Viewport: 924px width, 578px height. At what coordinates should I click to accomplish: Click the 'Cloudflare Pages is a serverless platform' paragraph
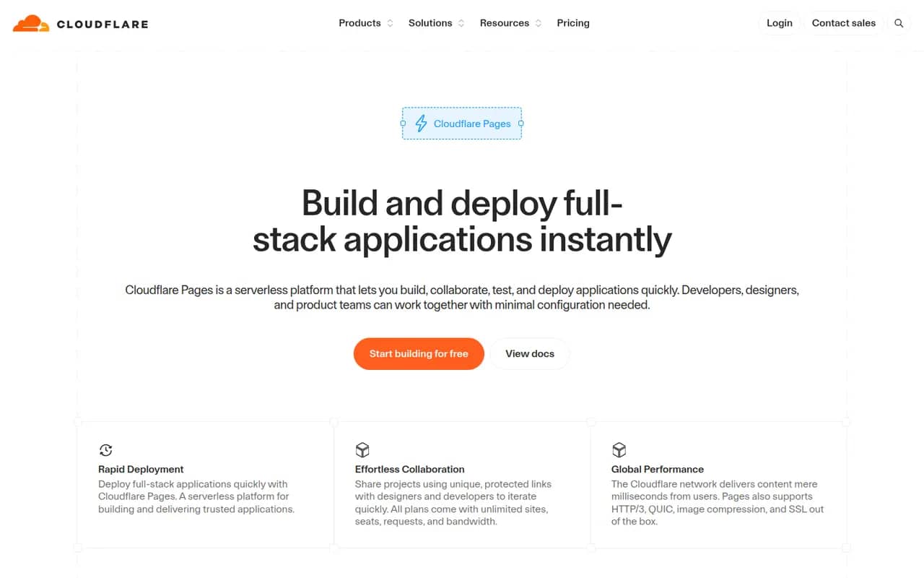click(462, 298)
